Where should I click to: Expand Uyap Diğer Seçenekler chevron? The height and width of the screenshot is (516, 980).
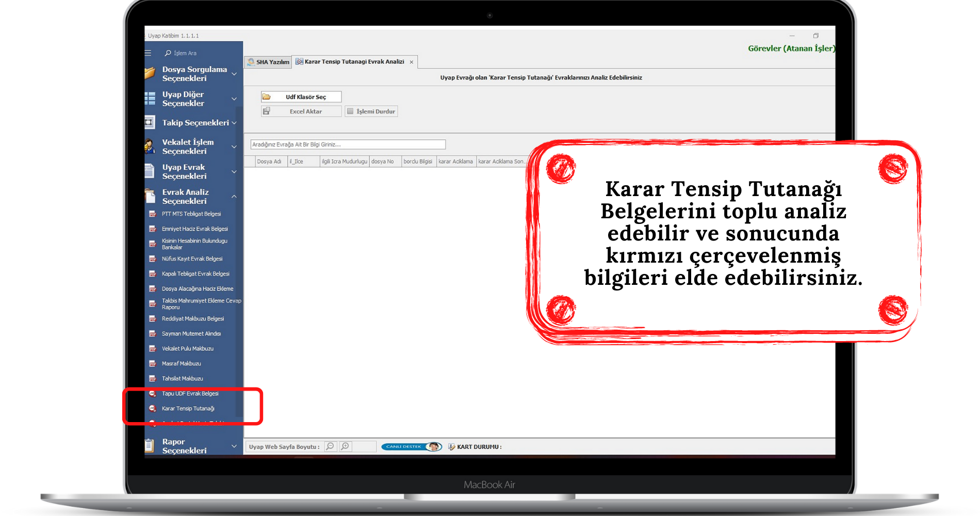click(x=234, y=99)
